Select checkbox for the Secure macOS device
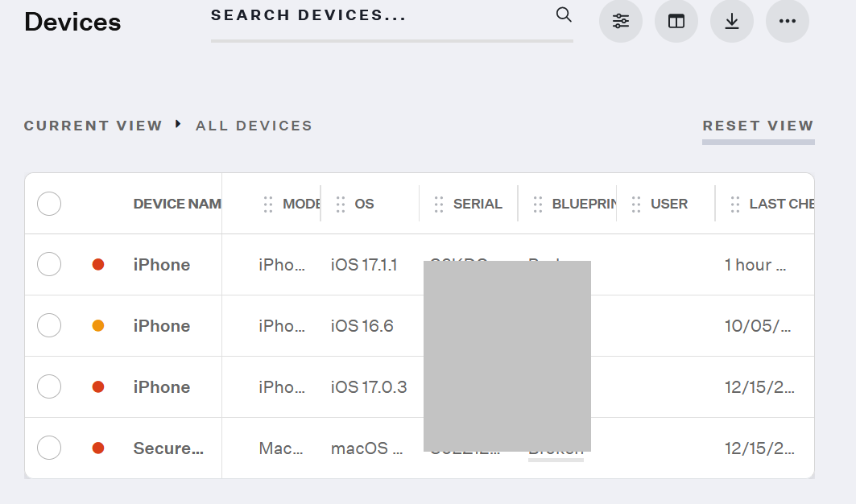 point(49,448)
